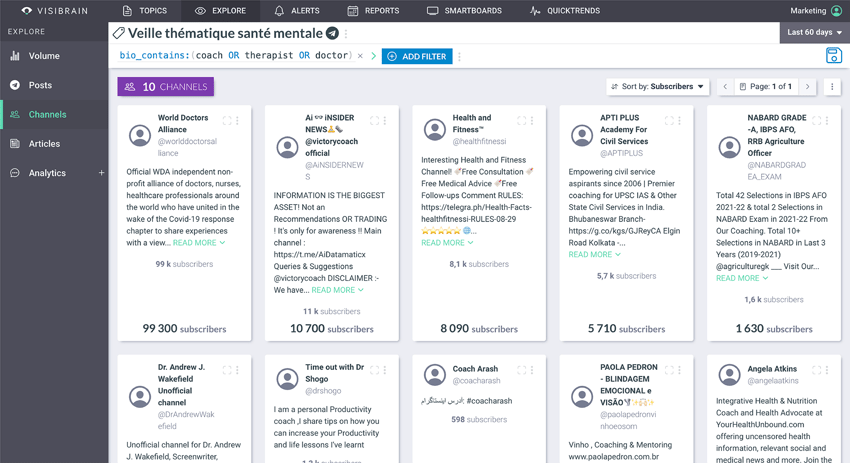Expand Read More on Health and Fitness card
This screenshot has height=463, width=850.
(447, 243)
